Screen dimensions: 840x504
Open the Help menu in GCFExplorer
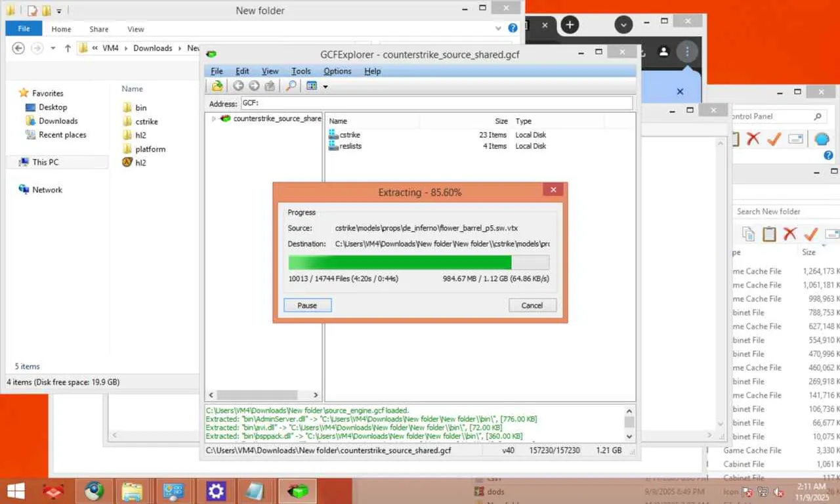point(373,71)
